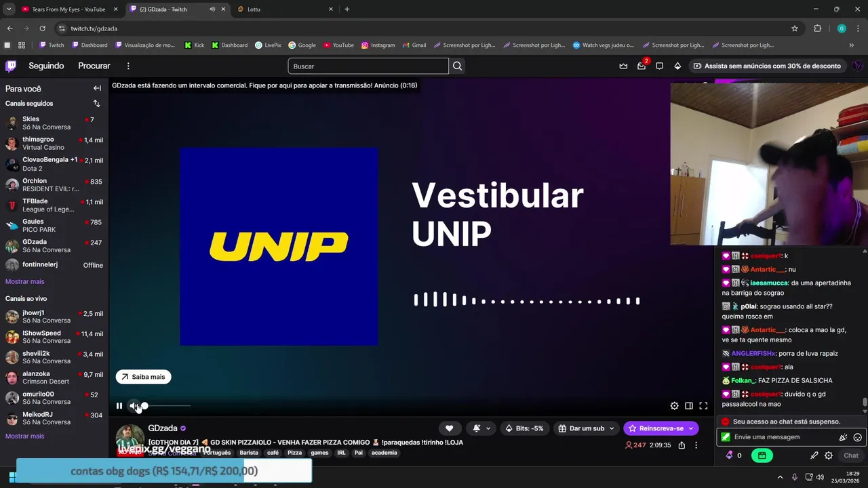Open the Seguindo tab

[x=46, y=66]
